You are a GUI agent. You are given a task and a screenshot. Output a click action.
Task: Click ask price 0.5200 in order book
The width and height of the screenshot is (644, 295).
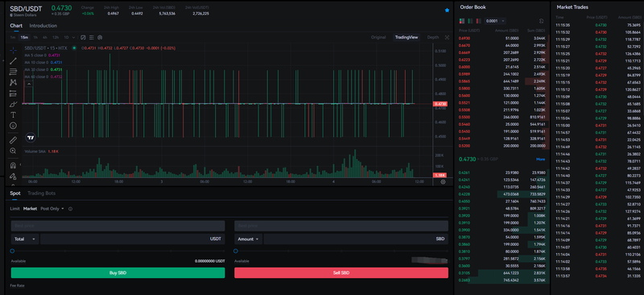464,146
